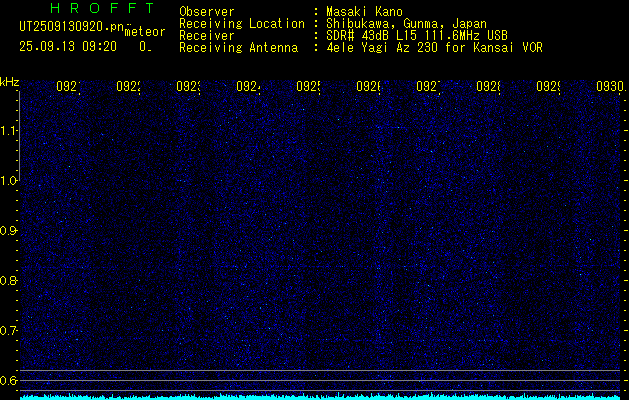Image resolution: width=629 pixels, height=400 pixels.
Task: Click the 0930 time marker
Action: (611, 86)
